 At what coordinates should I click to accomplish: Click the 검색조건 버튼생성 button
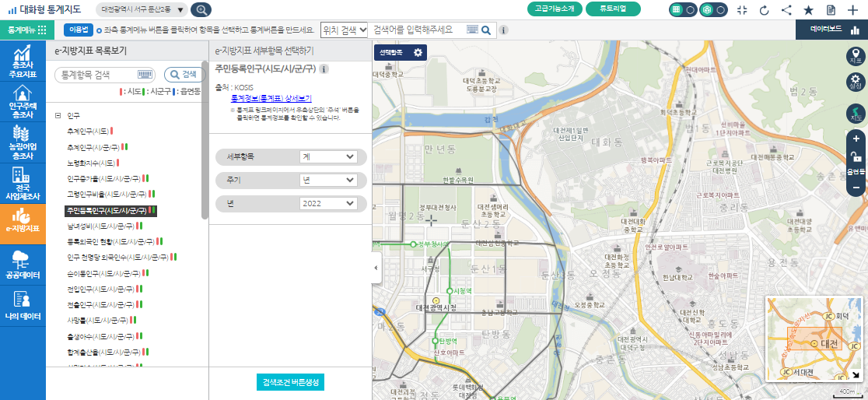click(x=290, y=382)
